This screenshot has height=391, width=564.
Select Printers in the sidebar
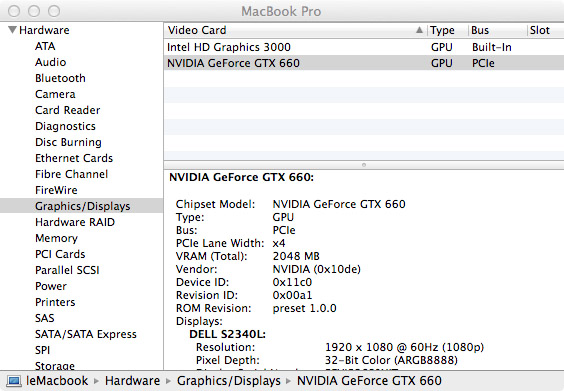pos(55,302)
